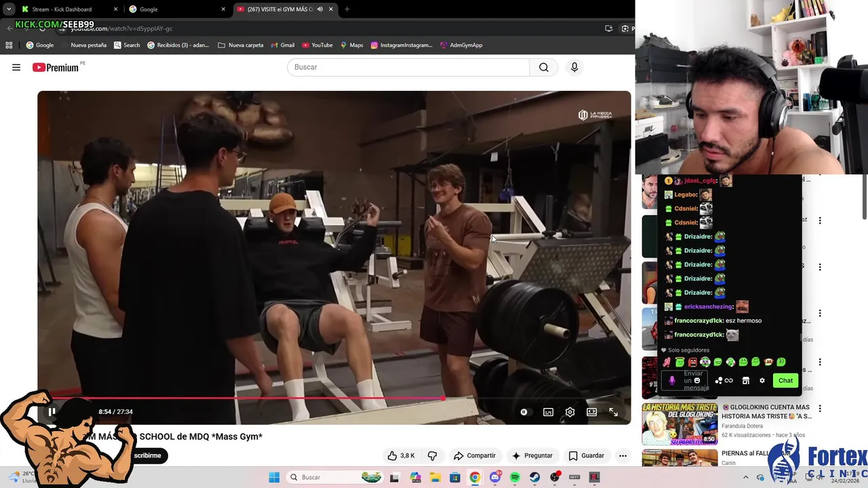Open Kick chat settings gear

tap(762, 381)
